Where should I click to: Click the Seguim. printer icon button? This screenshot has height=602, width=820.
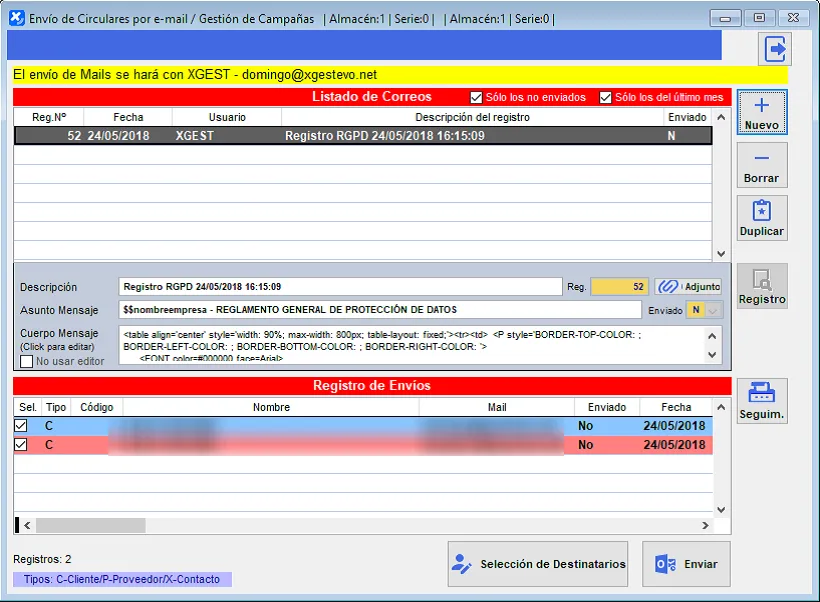(x=762, y=400)
